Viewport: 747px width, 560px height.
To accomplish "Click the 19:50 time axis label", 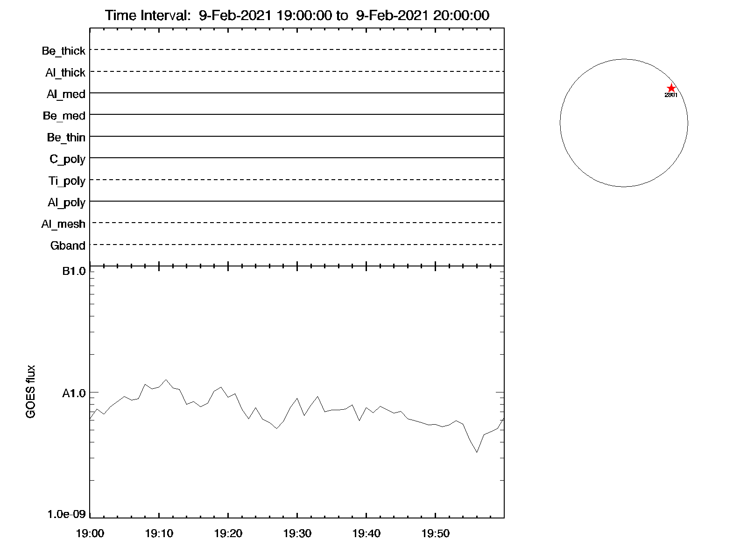I will coord(435,533).
